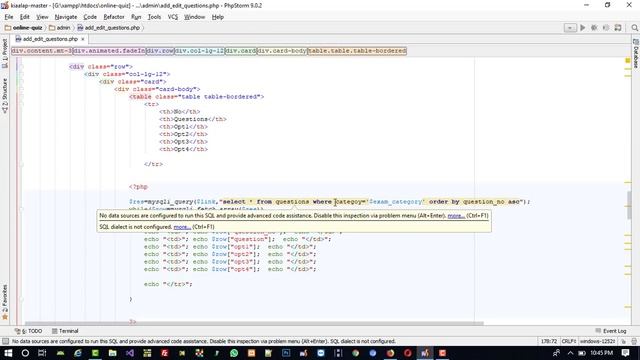Screen dimensions: 640x360
Task: Open Firefox from the taskbar
Action: pyautogui.click(x=390, y=353)
